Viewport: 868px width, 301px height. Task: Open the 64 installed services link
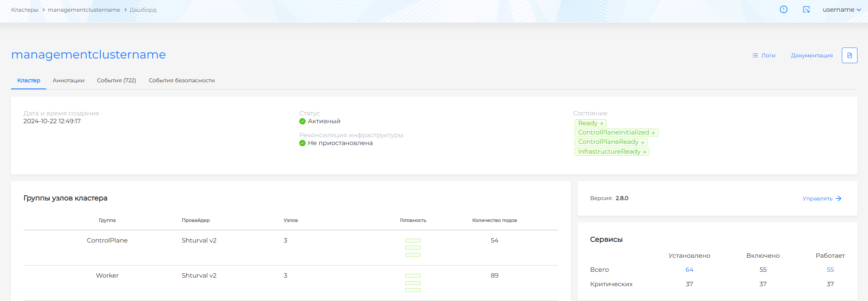pos(689,270)
